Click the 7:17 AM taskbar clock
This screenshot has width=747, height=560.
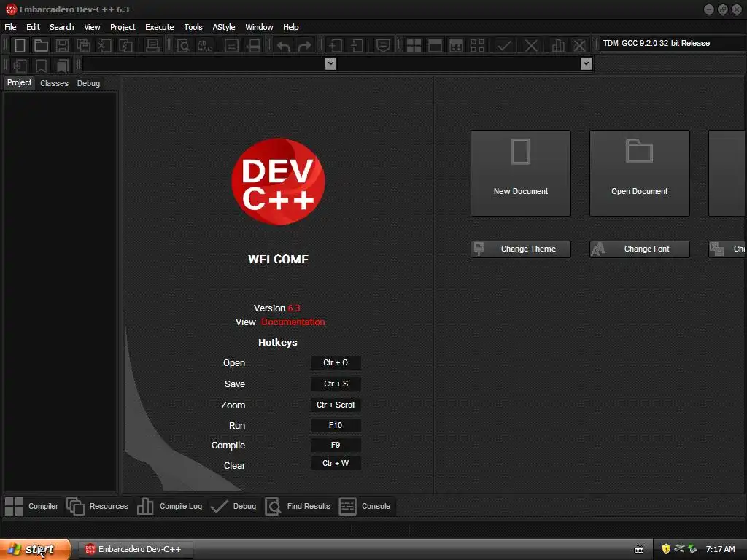(x=720, y=550)
